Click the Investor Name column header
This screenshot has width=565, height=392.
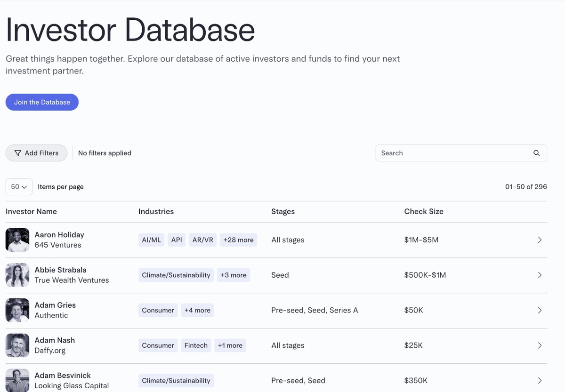click(x=31, y=212)
